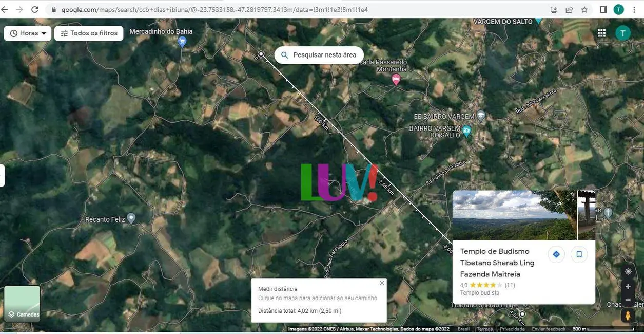Image resolution: width=644 pixels, height=334 pixels.
Task: Bookmark this page with the star icon
Action: 584,9
